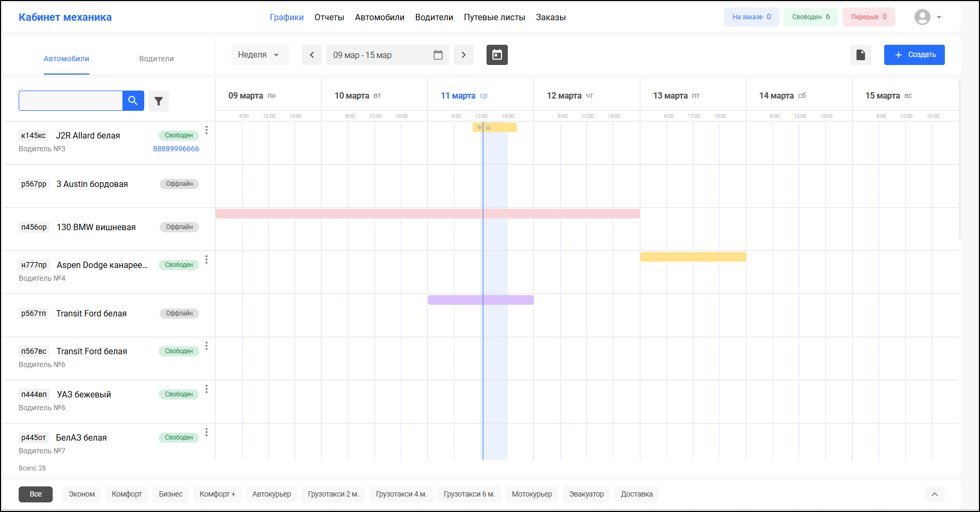Call phone number 88889996666 link
Viewport: 980px width, 512px height.
pos(176,149)
